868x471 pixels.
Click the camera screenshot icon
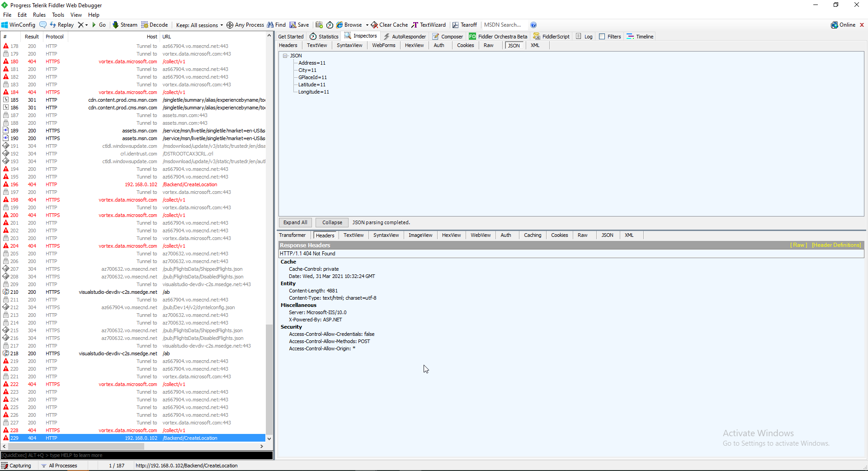click(x=319, y=25)
